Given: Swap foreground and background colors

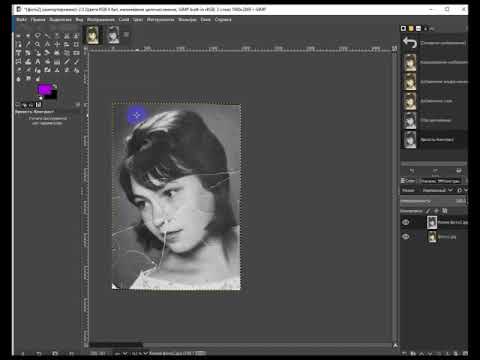Looking at the screenshot, I should click(x=55, y=87).
